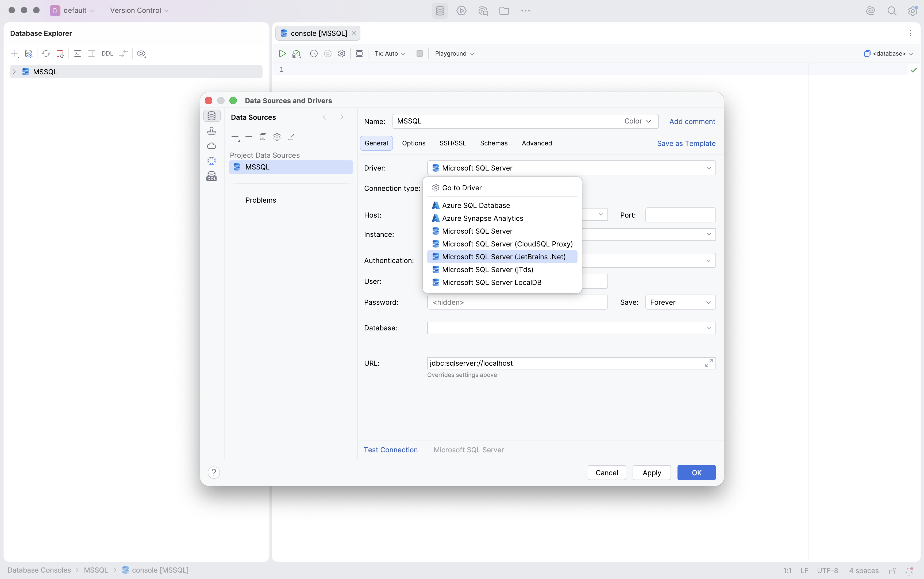Run the query with the green Execute icon
Viewport: 924px width, 579px height.
[x=282, y=54]
